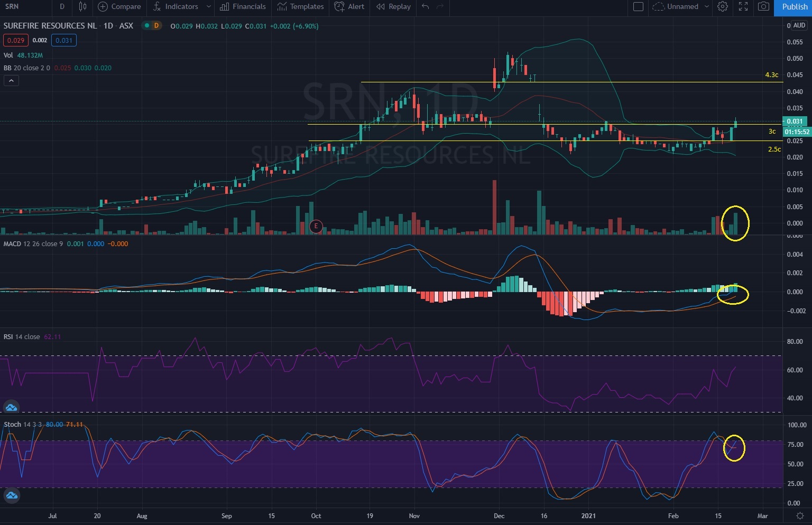Click the 4.3c price line label
The image size is (812, 525).
772,75
